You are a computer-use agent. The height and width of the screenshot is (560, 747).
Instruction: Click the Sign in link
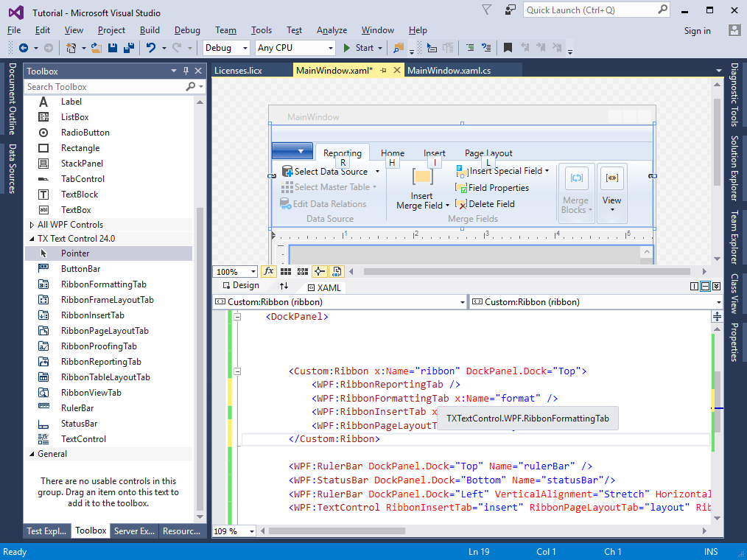point(697,30)
